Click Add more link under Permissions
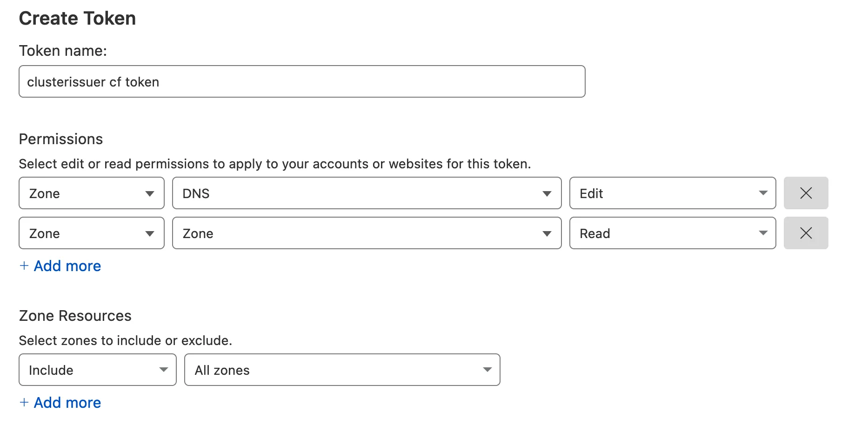The width and height of the screenshot is (868, 425). tap(67, 266)
